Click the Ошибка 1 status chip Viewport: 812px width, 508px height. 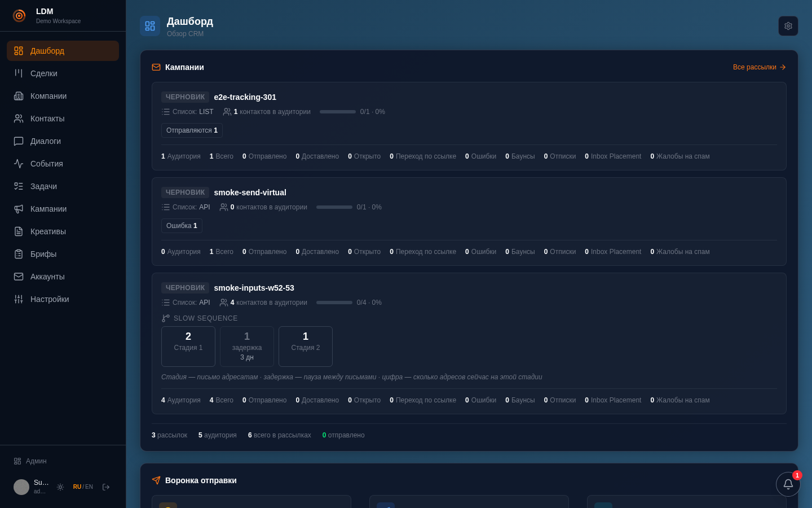tap(182, 226)
